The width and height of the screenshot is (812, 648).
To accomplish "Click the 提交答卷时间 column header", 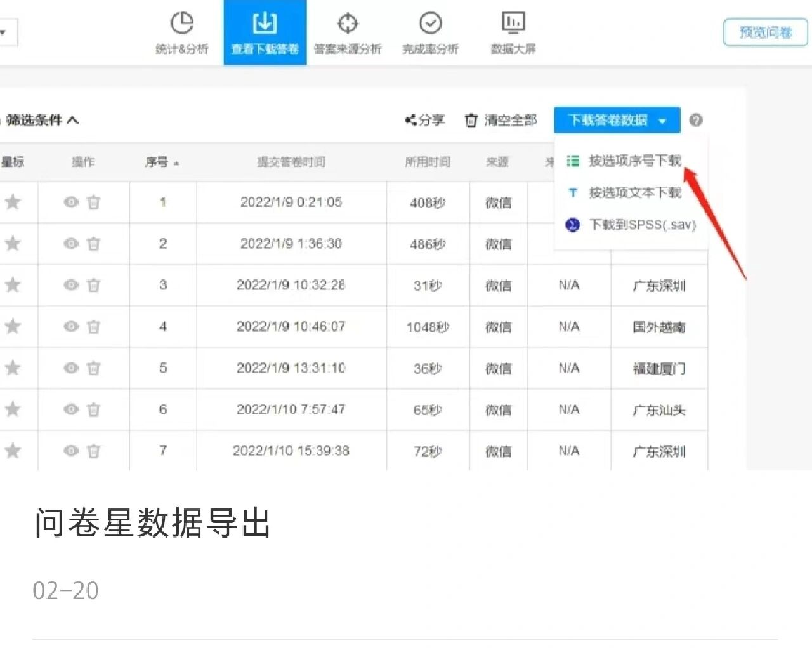I will [x=291, y=162].
